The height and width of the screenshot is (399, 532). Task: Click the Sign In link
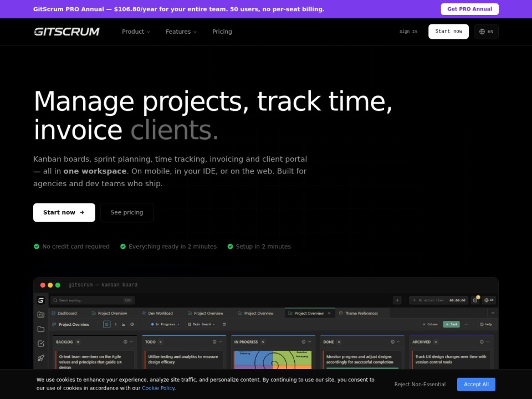[x=408, y=32]
